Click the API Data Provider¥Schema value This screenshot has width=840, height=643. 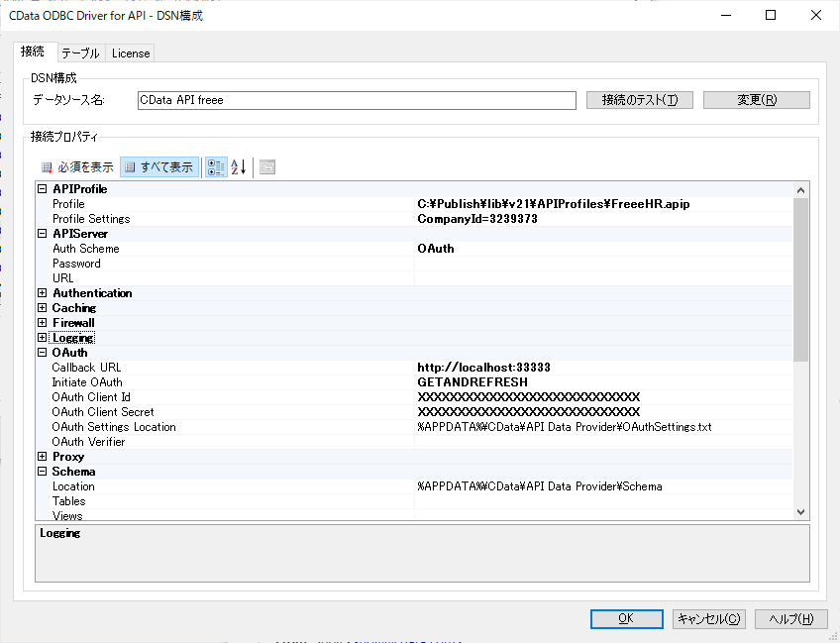[540, 486]
